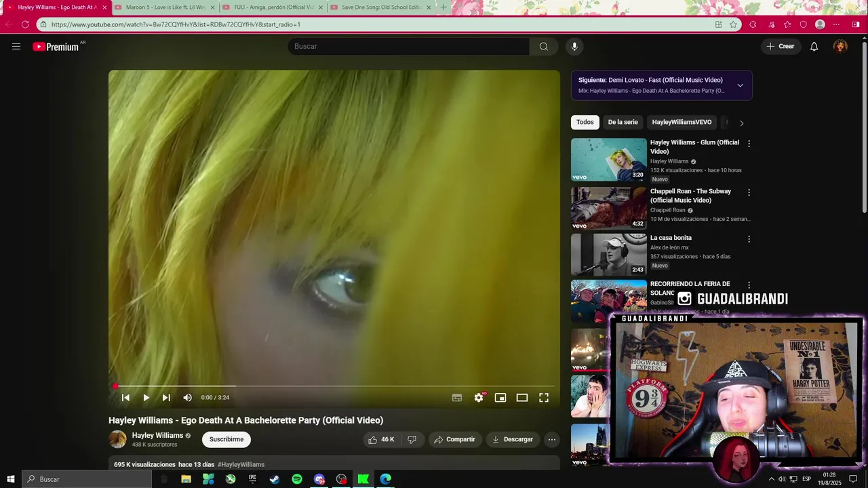
Task: Open browser settings and more menu
Action: (836, 24)
